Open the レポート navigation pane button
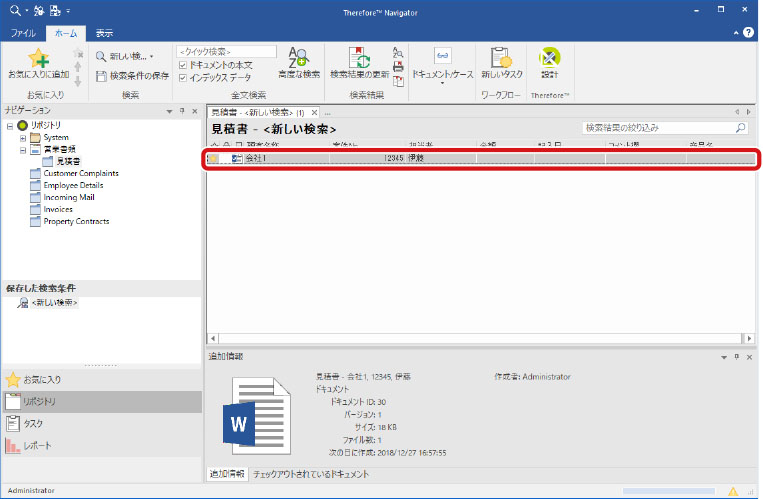The image size is (763, 499). tap(37, 445)
